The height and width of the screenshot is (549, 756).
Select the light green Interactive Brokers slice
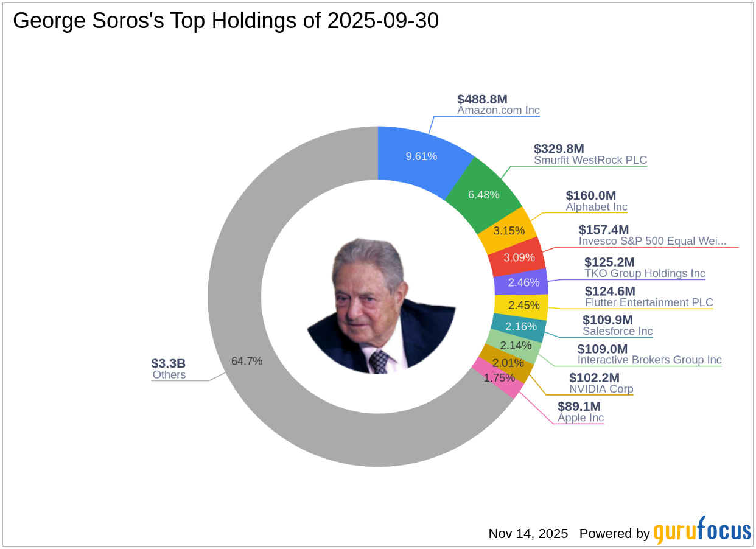[514, 346]
